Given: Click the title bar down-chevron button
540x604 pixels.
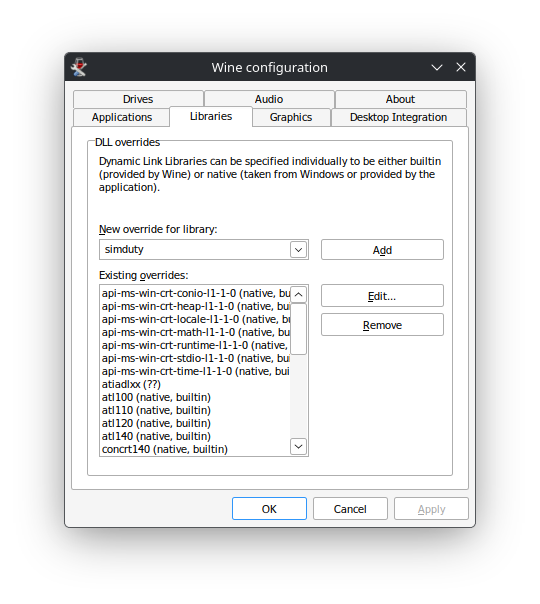Looking at the screenshot, I should click(x=436, y=67).
